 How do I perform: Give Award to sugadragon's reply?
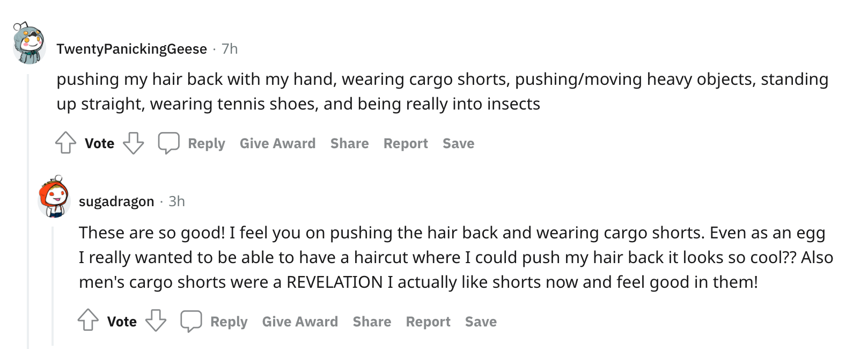300,322
